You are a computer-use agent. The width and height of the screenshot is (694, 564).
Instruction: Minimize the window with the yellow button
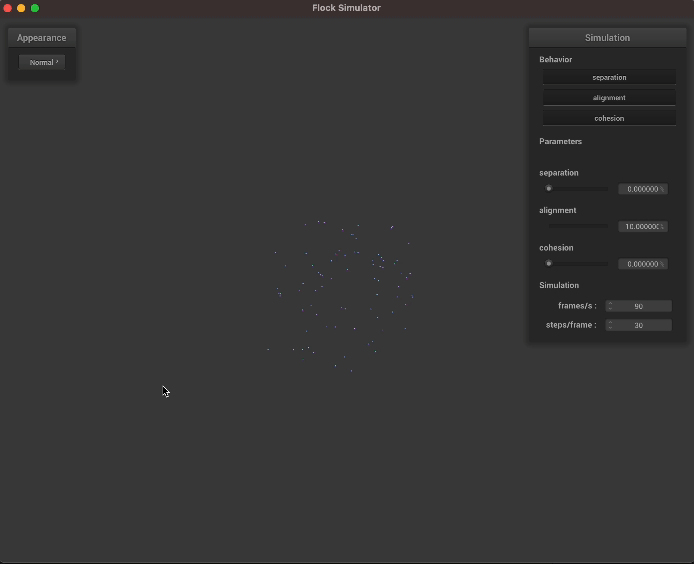[21, 8]
